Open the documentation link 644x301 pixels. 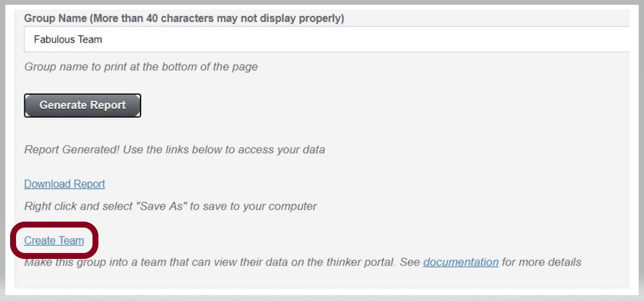pos(460,262)
